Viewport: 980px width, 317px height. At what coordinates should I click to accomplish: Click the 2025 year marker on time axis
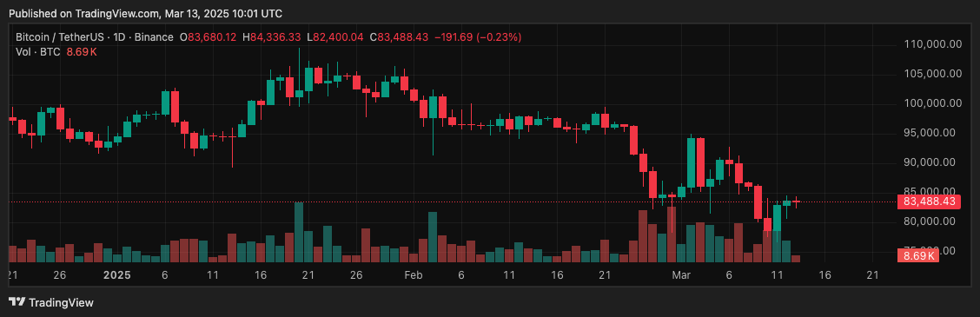click(116, 275)
